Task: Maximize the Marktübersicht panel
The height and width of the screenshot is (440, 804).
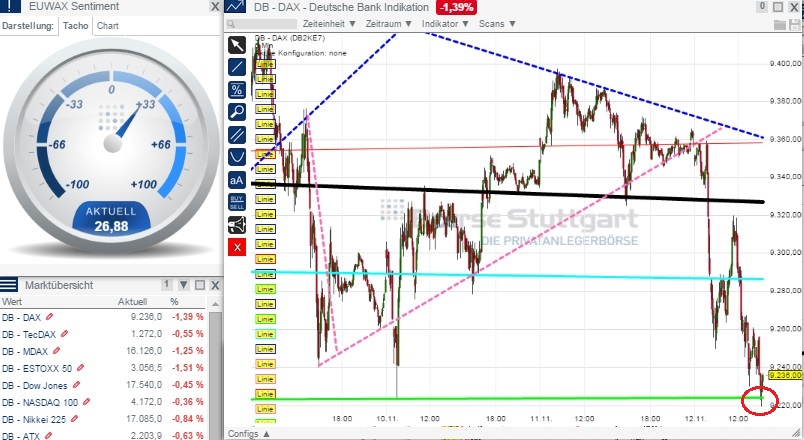Action: (x=200, y=285)
